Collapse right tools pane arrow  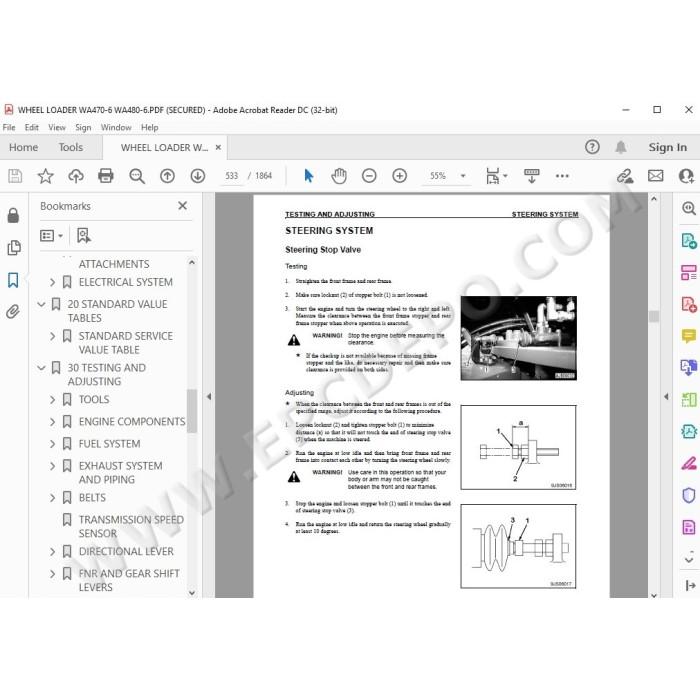pyautogui.click(x=666, y=396)
